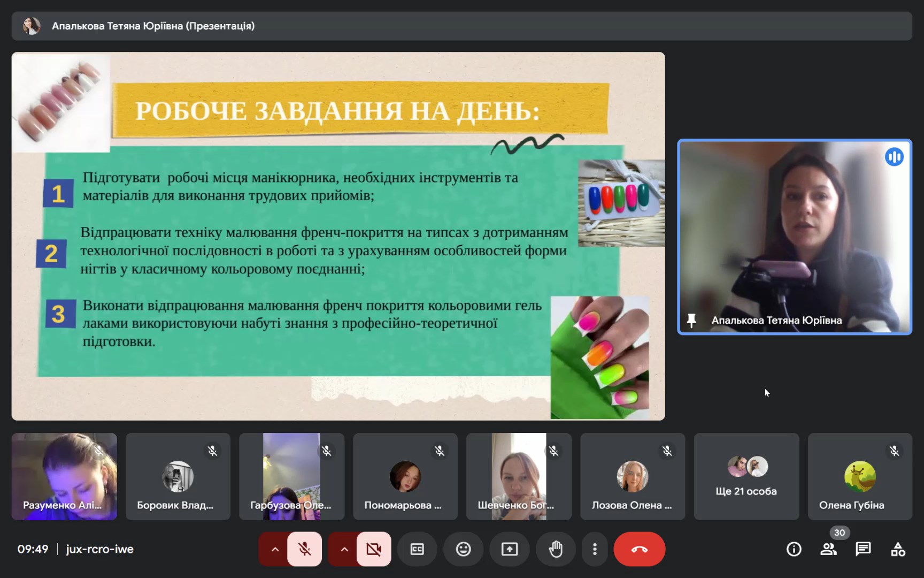Screen dimensions: 924x578
Task: Click Пономарьова profile avatar
Action: click(x=405, y=476)
